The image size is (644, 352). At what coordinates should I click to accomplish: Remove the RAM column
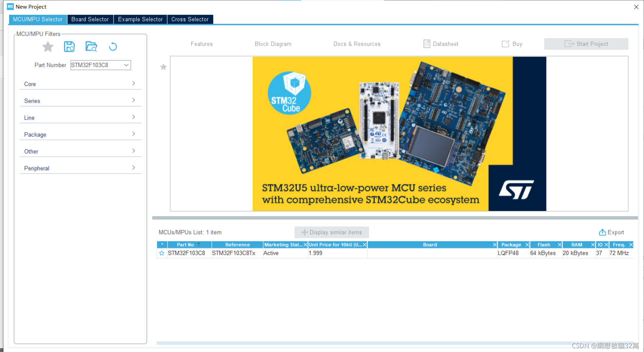click(x=593, y=245)
